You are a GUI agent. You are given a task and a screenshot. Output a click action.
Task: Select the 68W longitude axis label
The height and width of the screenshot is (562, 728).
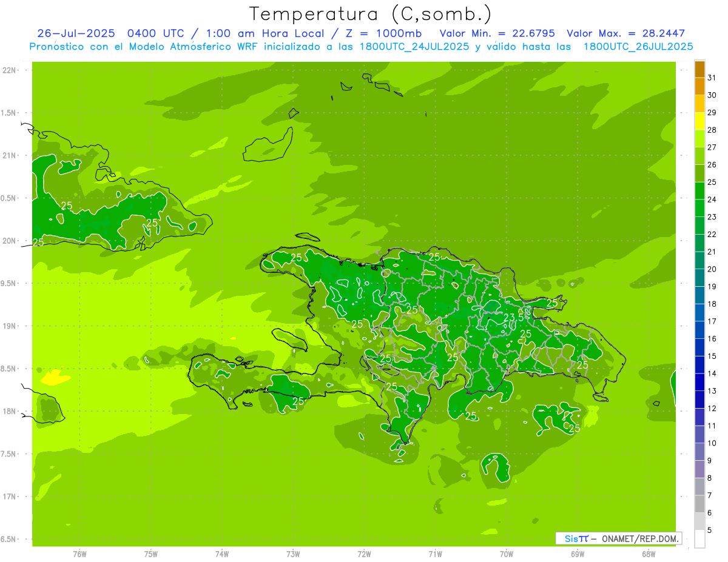tap(648, 554)
